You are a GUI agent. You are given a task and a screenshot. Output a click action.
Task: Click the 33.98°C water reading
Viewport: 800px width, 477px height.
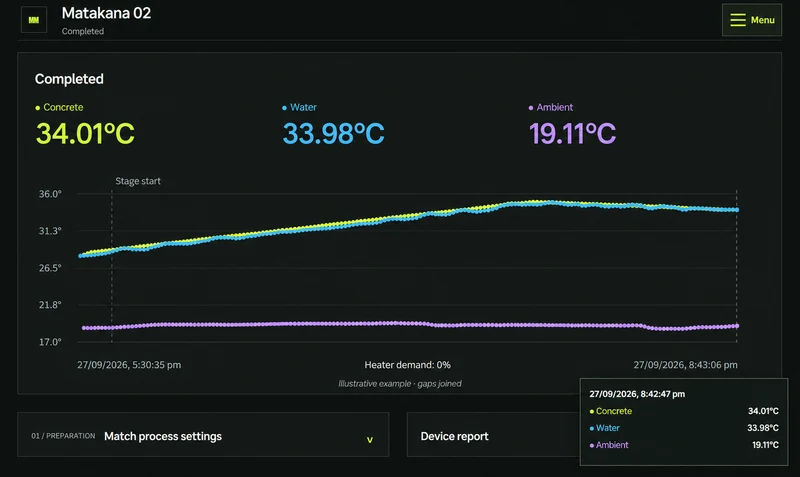333,134
